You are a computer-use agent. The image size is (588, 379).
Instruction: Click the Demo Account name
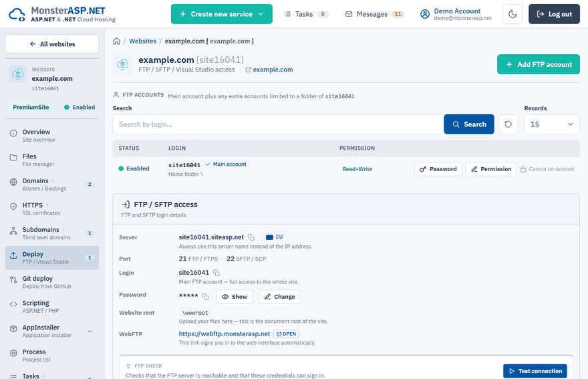[x=457, y=11]
